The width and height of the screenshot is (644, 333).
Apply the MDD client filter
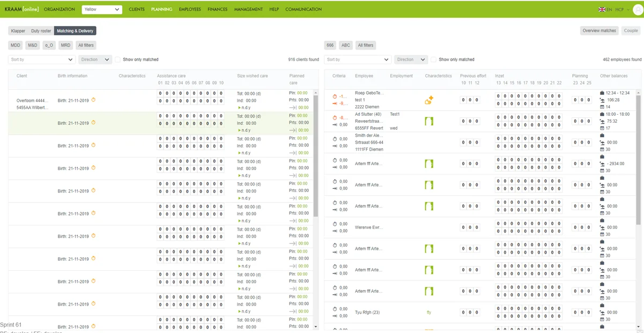(16, 45)
